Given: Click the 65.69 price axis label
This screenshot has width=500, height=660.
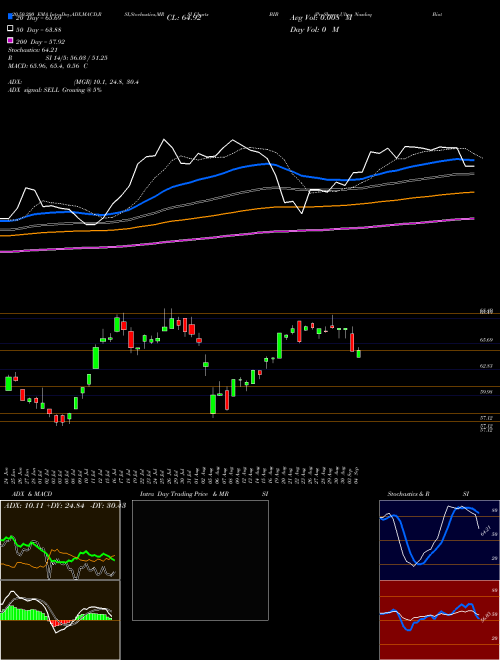Looking at the screenshot, I should click(x=486, y=340).
